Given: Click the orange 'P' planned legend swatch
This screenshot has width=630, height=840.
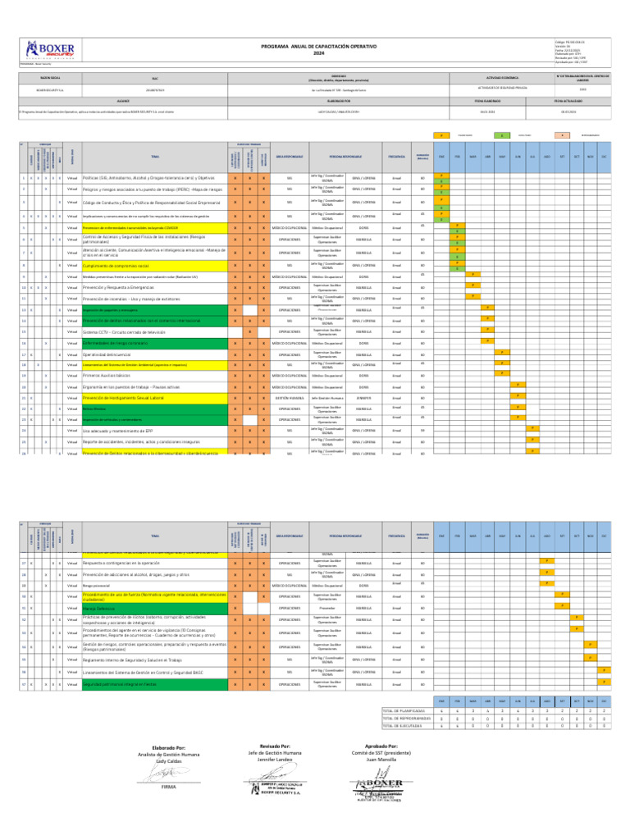Looking at the screenshot, I should click(x=441, y=135).
